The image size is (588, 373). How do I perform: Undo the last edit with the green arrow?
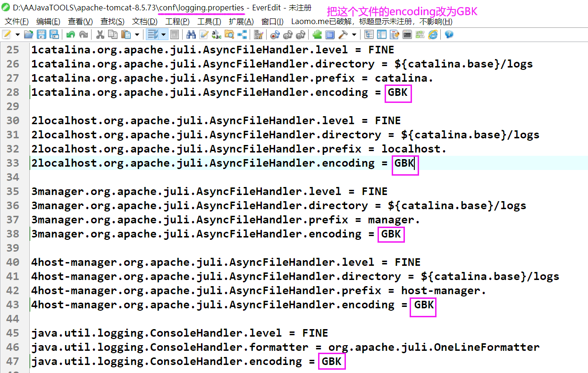tap(71, 34)
